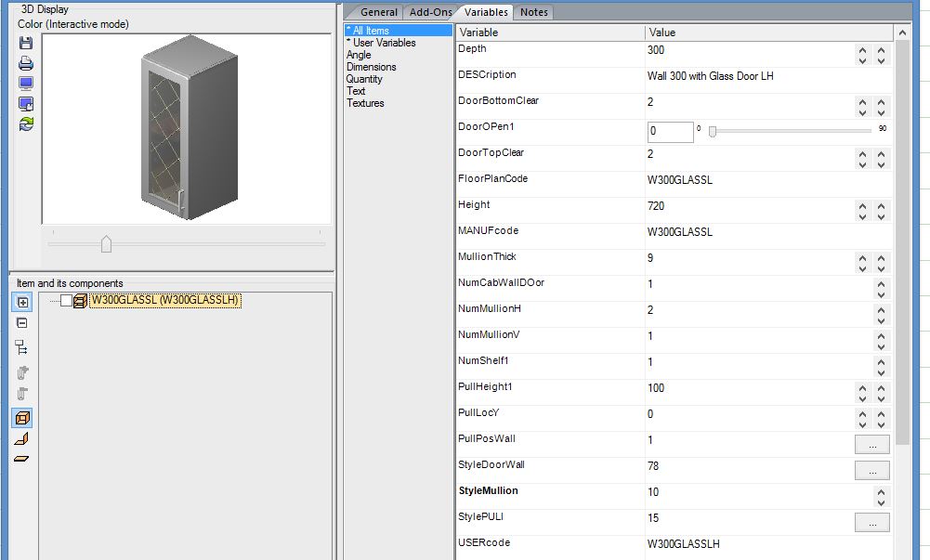Image resolution: width=930 pixels, height=560 pixels.
Task: Open the browse button for PullPosWall
Action: click(871, 445)
